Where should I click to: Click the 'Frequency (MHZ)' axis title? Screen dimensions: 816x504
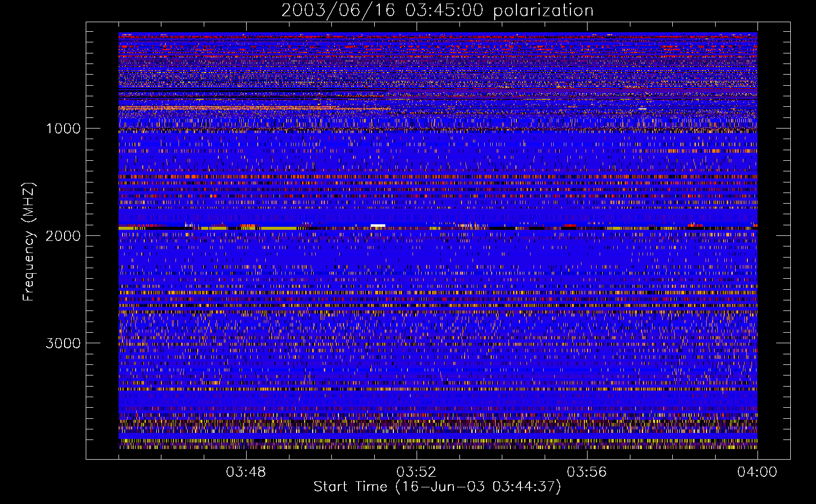click(28, 242)
